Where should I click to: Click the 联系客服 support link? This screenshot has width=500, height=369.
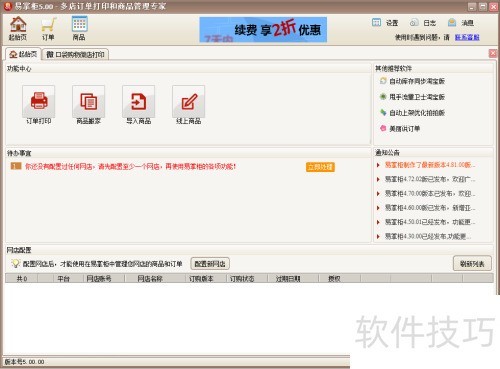click(467, 37)
